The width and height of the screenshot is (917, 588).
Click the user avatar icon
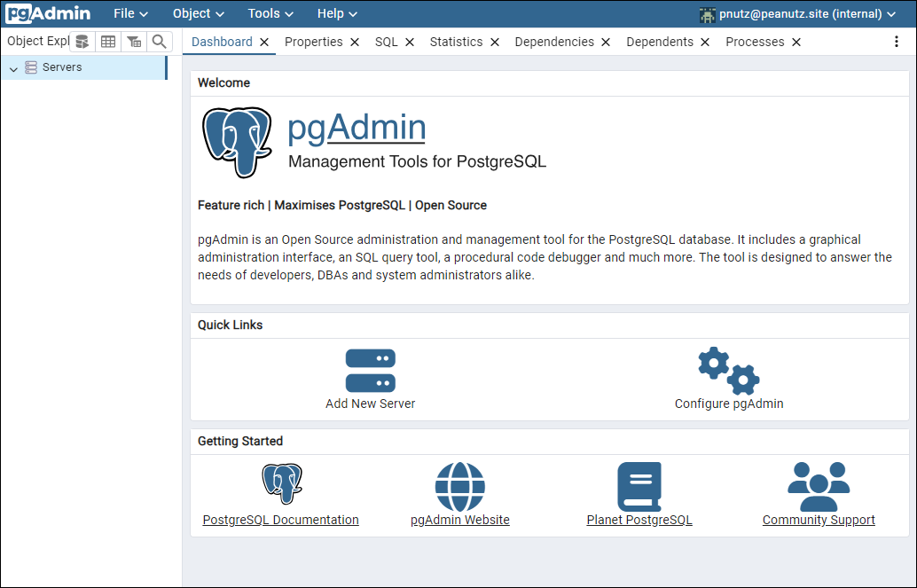click(x=708, y=14)
